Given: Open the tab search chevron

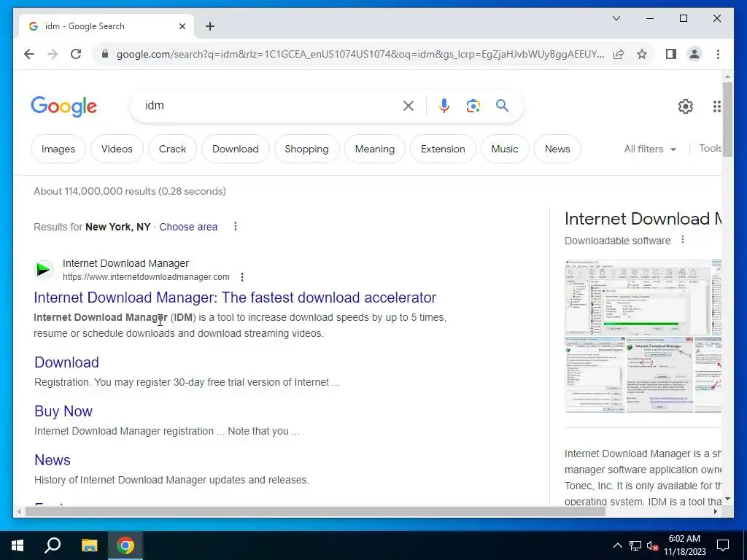Looking at the screenshot, I should (x=616, y=18).
